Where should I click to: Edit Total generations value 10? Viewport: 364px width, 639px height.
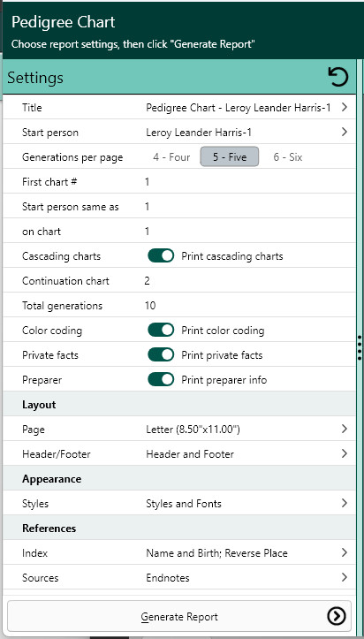(x=150, y=306)
